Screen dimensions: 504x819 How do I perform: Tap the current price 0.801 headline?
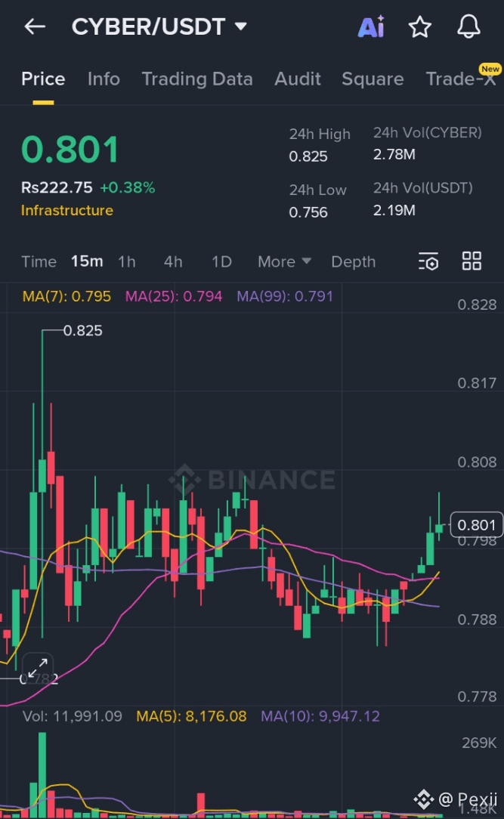pyautogui.click(x=70, y=150)
